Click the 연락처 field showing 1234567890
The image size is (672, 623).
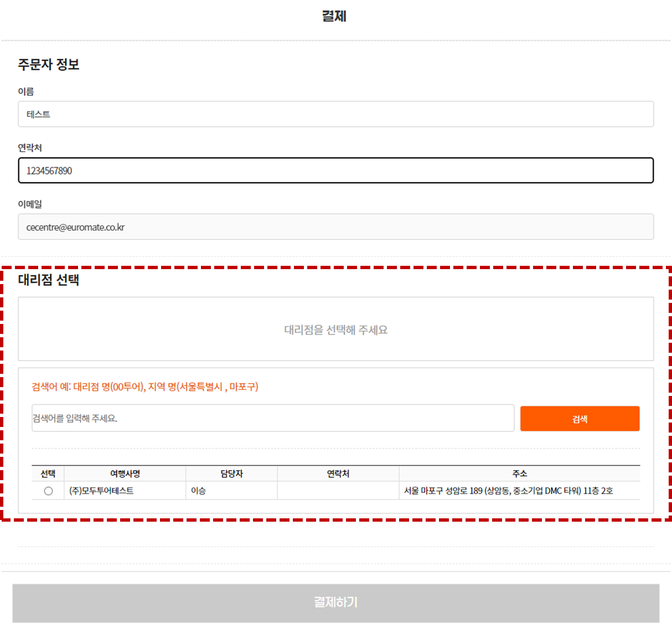[335, 171]
